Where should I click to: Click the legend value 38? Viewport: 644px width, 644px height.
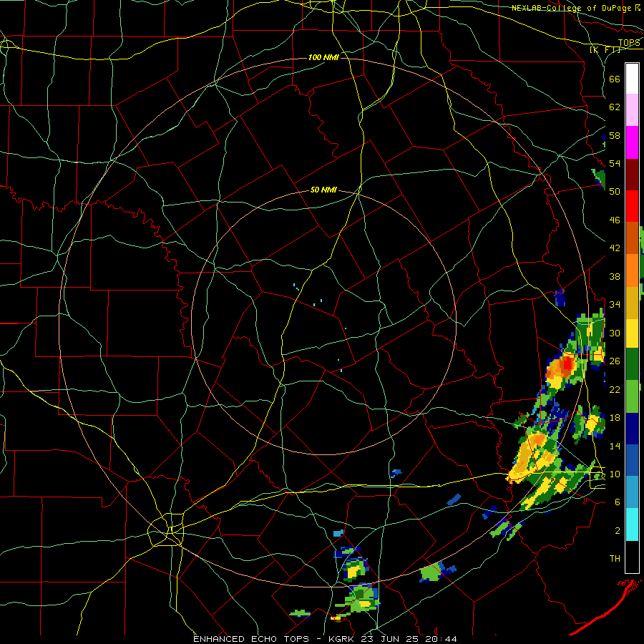point(615,276)
